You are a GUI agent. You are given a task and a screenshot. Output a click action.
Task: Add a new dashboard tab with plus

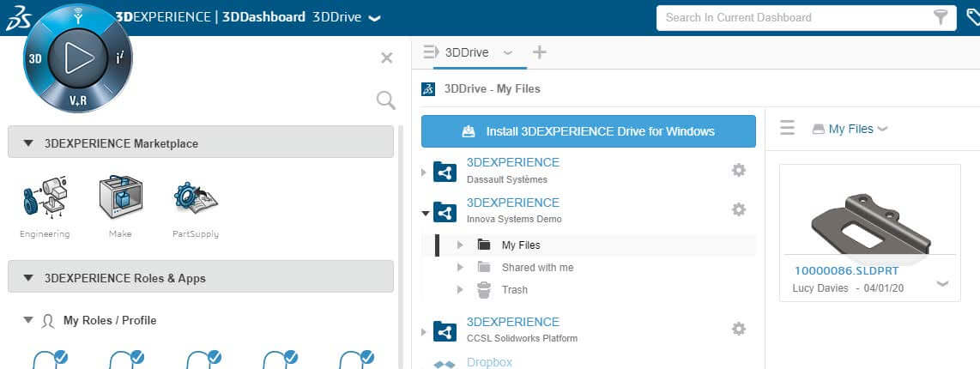pyautogui.click(x=540, y=52)
